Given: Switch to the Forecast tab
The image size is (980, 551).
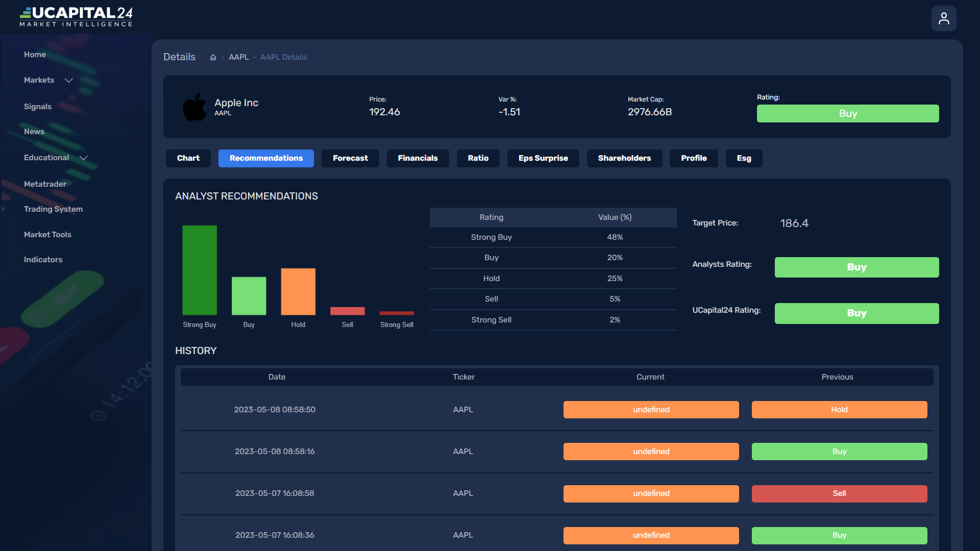Looking at the screenshot, I should [350, 158].
